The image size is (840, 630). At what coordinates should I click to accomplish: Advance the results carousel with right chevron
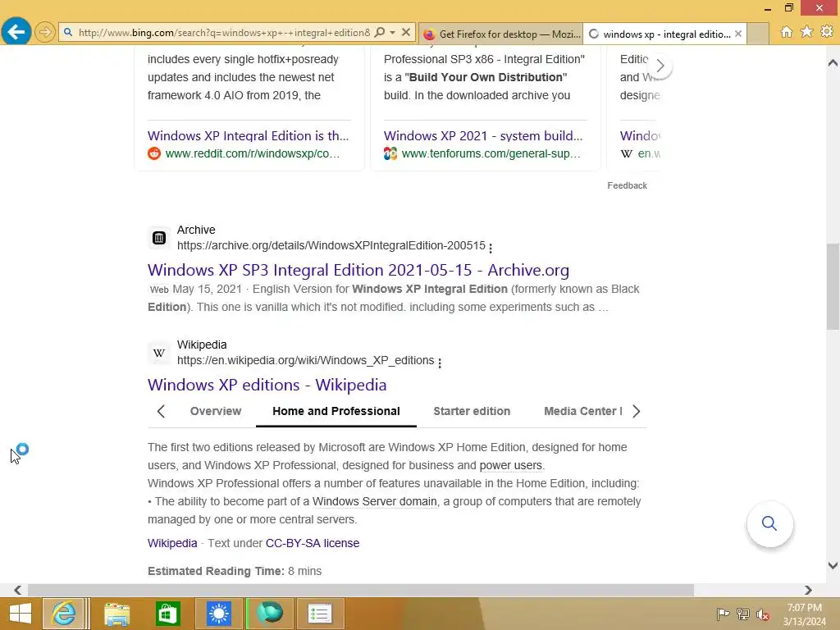(x=660, y=66)
